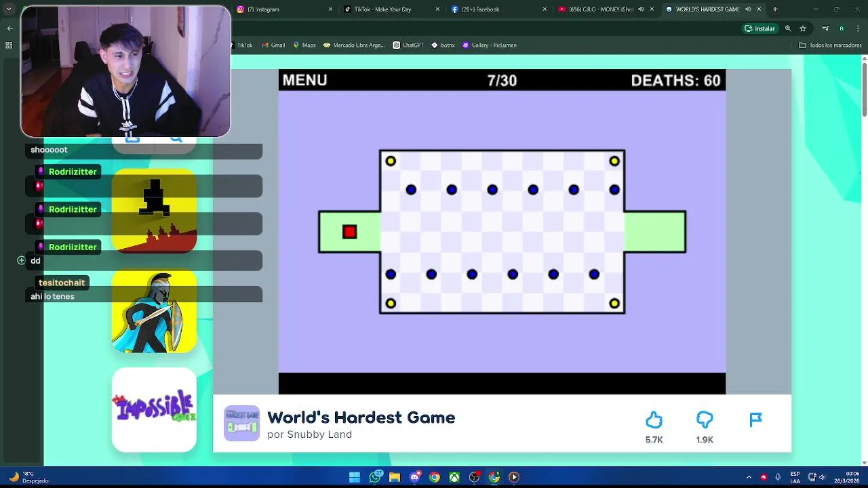Go back with browser back arrow
The width and height of the screenshot is (868, 488).
point(9,28)
